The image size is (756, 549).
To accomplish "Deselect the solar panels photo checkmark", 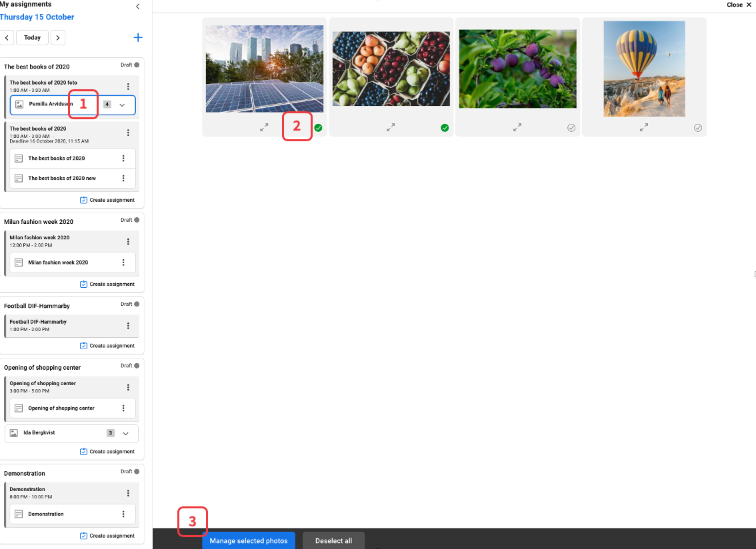I will coord(318,128).
